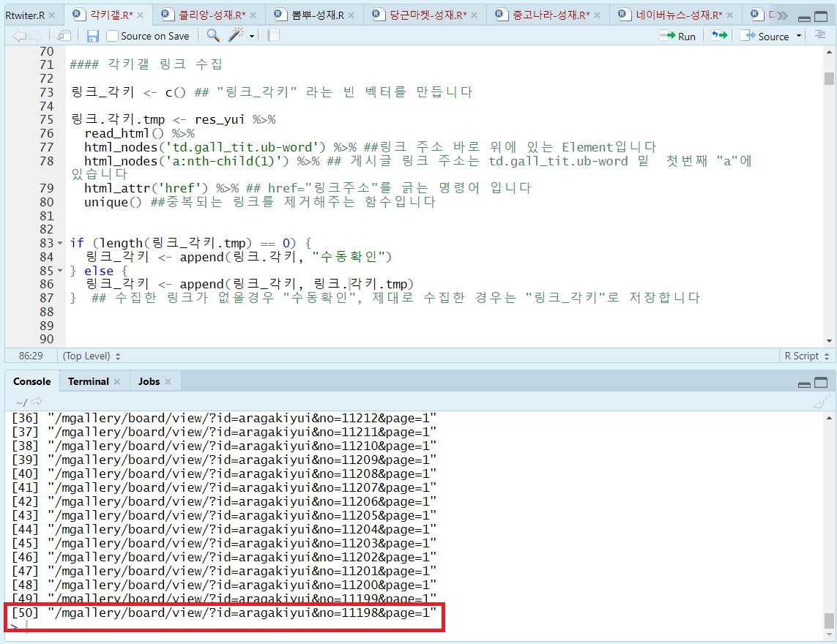Collapse the if block fold on line 83
Image resolution: width=837 pixels, height=644 pixels.
[60, 243]
